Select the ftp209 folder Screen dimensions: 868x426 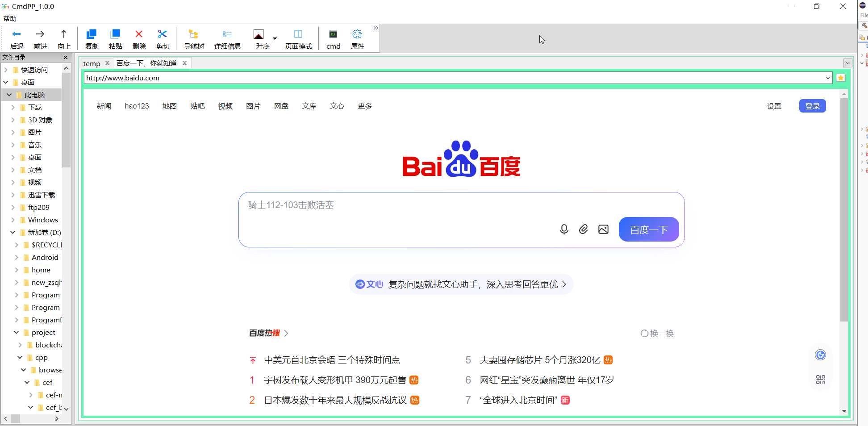click(x=39, y=207)
